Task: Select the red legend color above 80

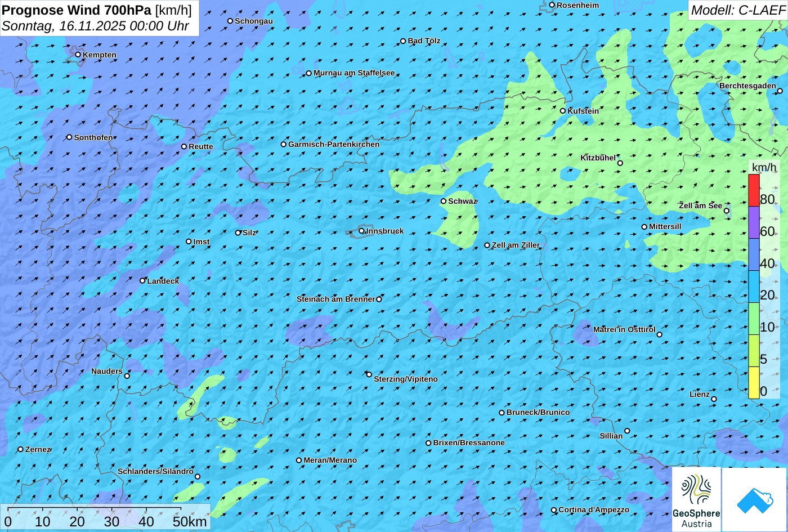Action: tap(754, 190)
